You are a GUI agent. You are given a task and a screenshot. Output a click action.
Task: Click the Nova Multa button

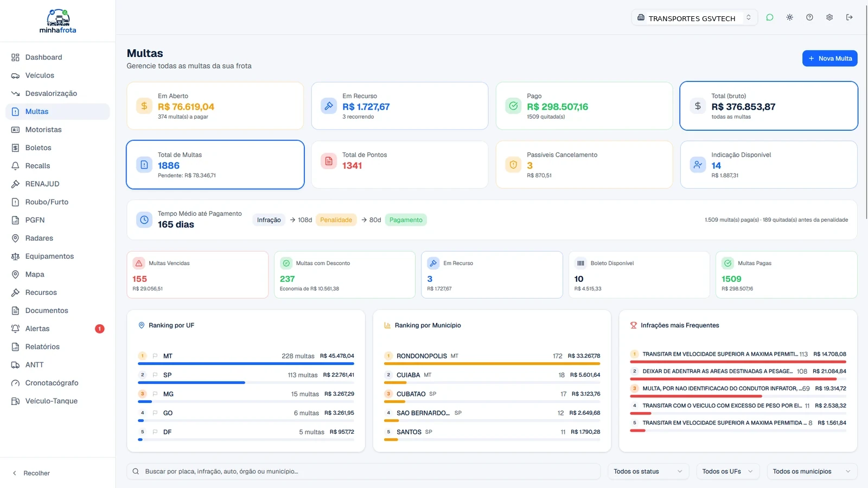[x=829, y=58]
